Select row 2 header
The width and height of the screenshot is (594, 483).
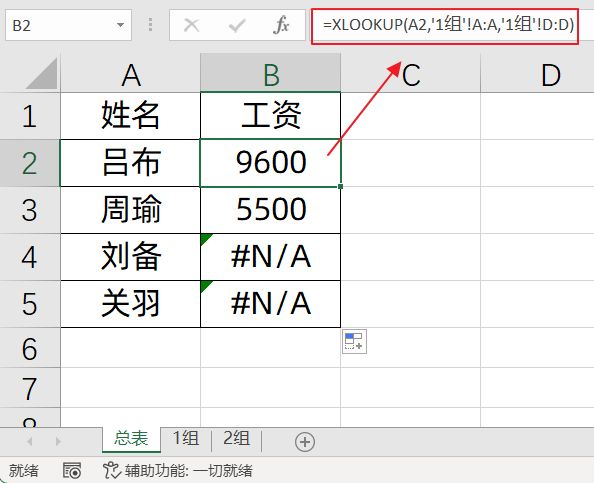[x=30, y=163]
